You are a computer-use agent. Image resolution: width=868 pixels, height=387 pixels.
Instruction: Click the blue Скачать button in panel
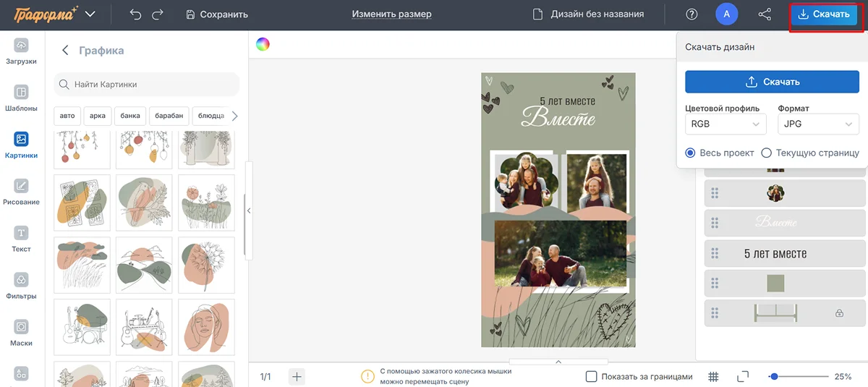click(x=772, y=82)
